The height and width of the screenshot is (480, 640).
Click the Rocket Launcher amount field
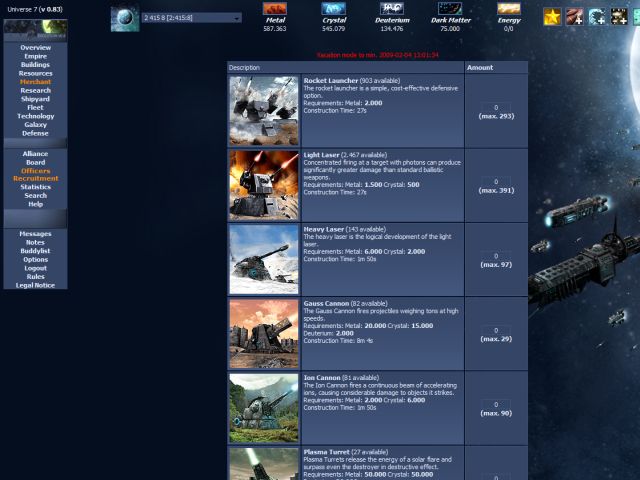click(495, 107)
